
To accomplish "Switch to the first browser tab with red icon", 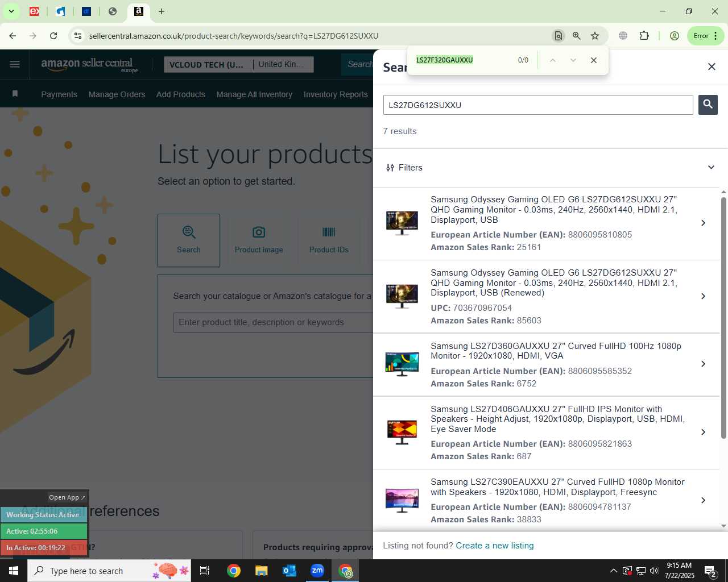I will click(x=34, y=11).
